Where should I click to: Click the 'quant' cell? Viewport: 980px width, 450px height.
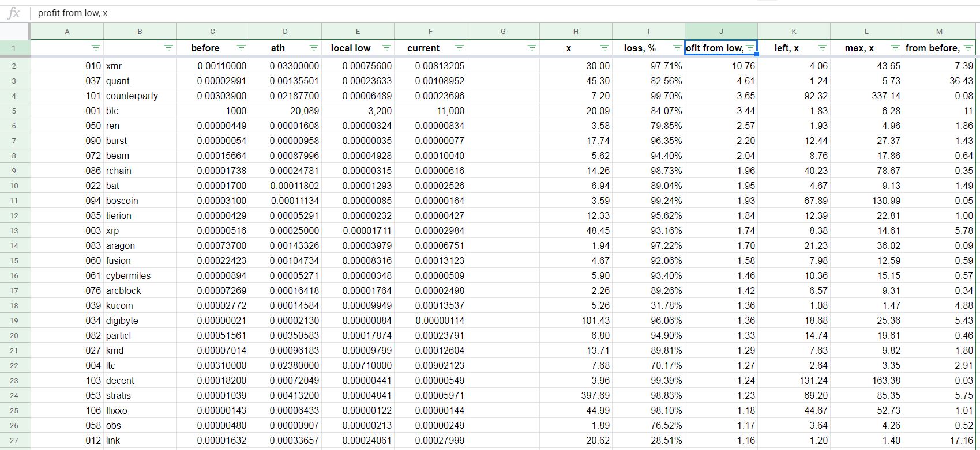[140, 81]
